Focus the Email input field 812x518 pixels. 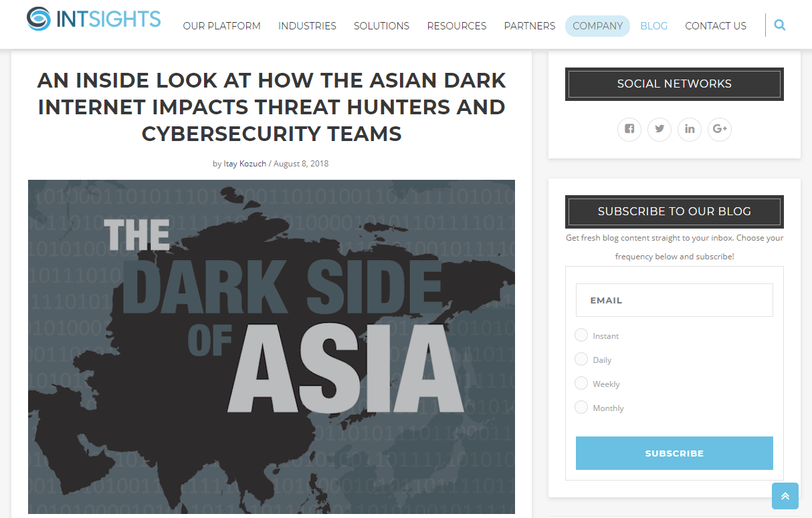(674, 300)
